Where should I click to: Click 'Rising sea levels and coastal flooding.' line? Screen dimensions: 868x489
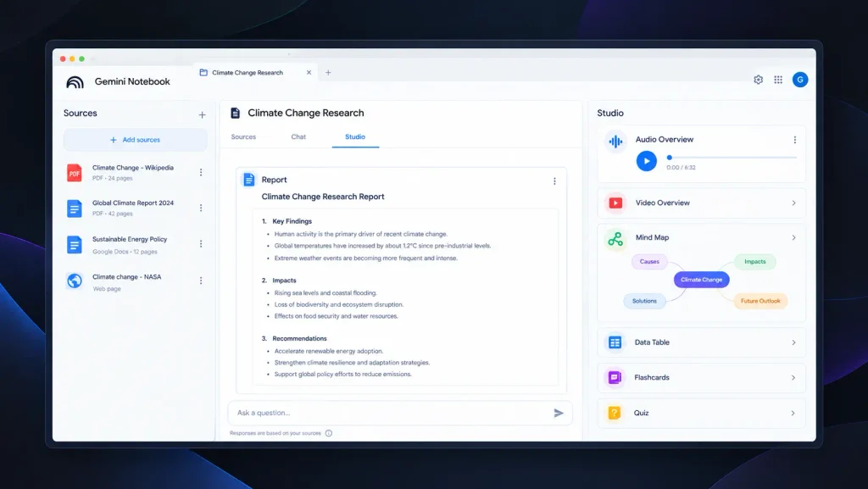325,293
